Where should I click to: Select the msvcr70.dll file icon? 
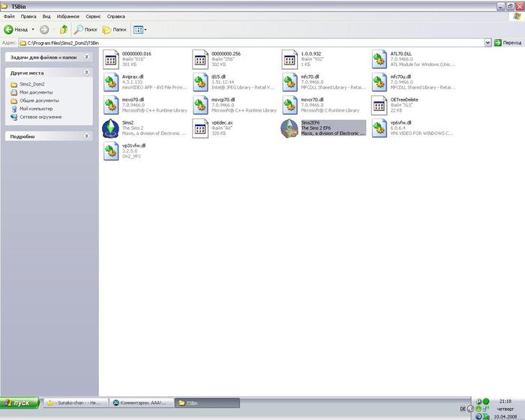pyautogui.click(x=289, y=105)
